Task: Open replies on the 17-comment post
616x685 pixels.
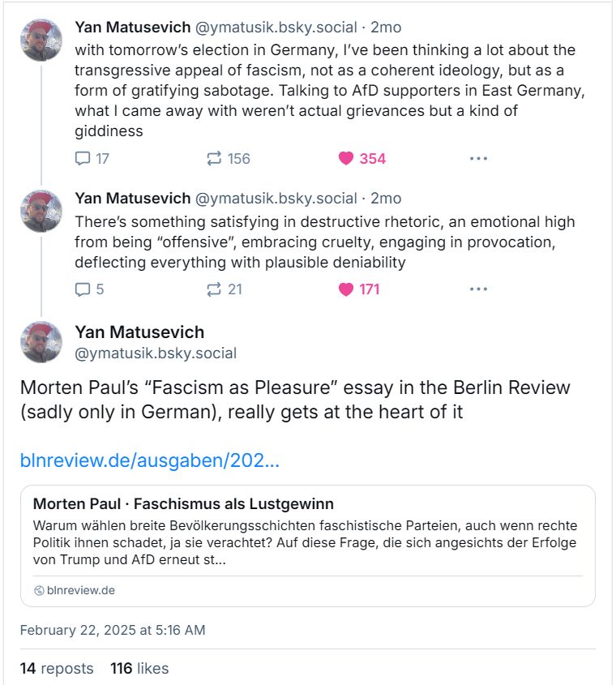Action: tap(92, 158)
